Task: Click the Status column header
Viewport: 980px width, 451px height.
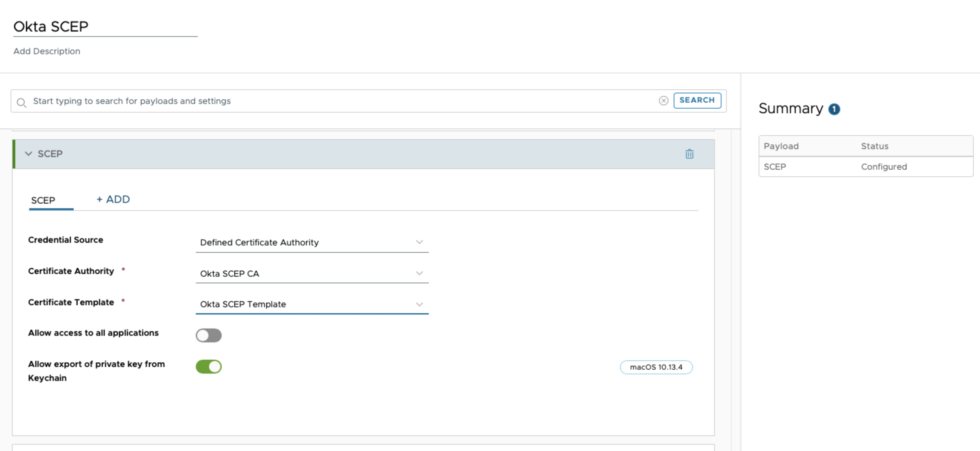Action: (874, 146)
